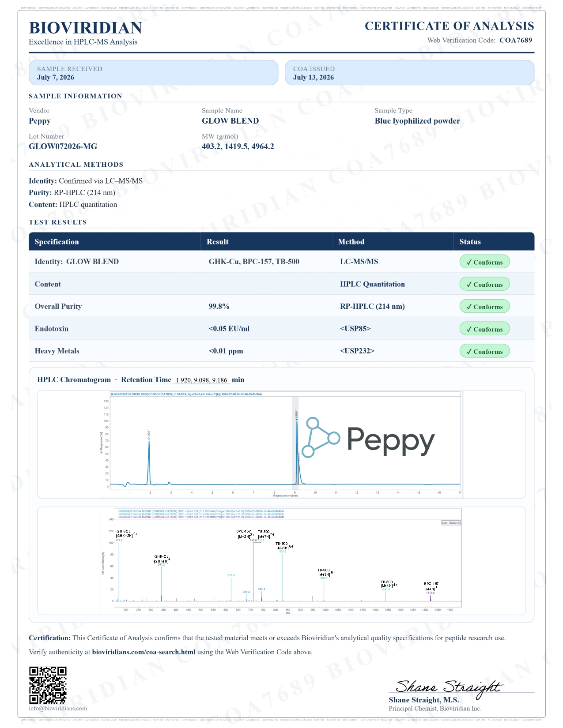The height and width of the screenshot is (728, 563).
Task: Click the vendor name Peppy
Action: coord(40,121)
